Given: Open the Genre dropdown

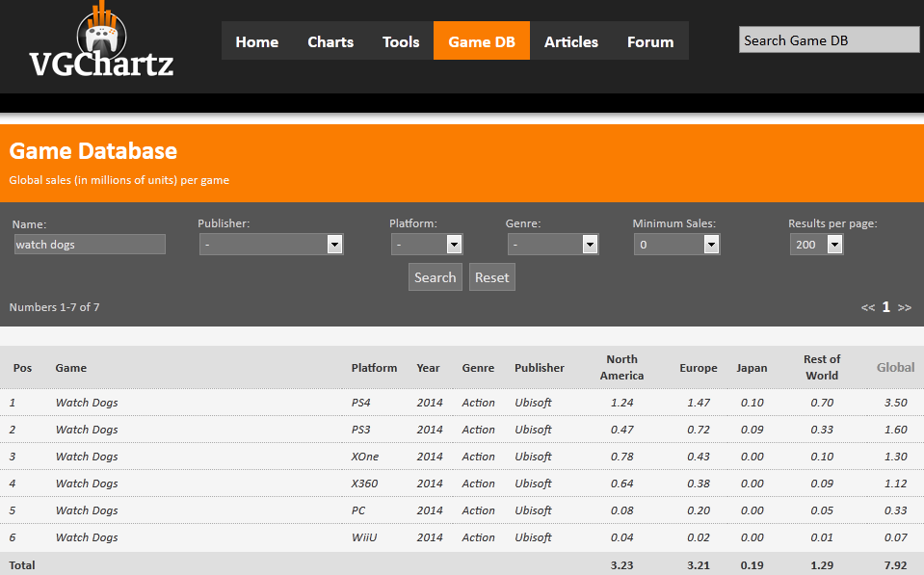Looking at the screenshot, I should 551,245.
